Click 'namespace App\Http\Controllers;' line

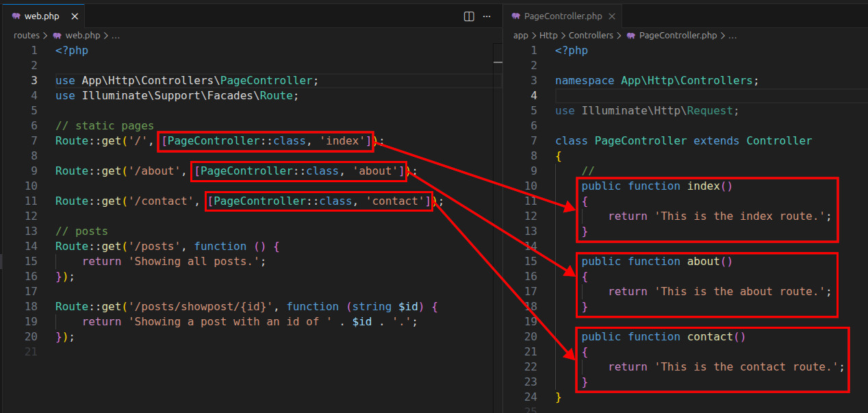point(657,81)
